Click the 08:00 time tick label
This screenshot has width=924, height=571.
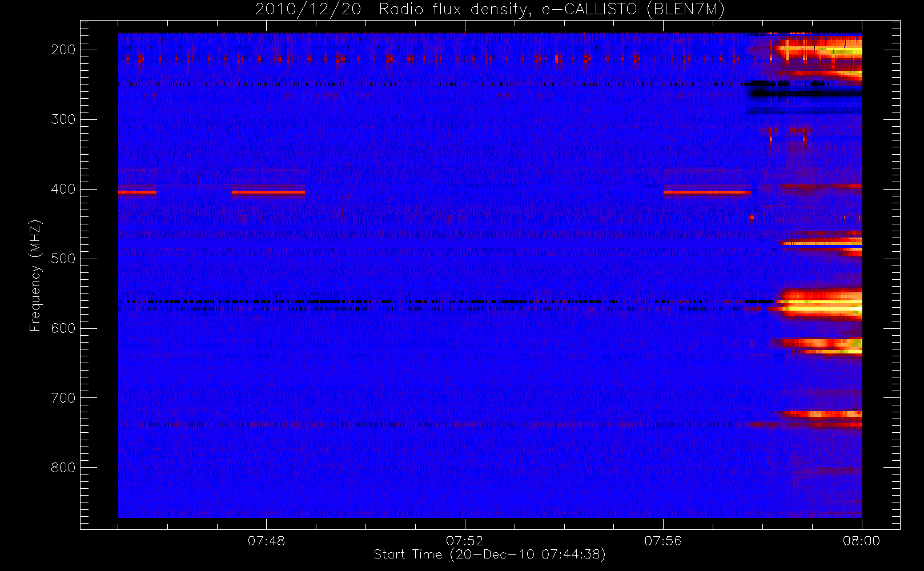click(x=862, y=541)
